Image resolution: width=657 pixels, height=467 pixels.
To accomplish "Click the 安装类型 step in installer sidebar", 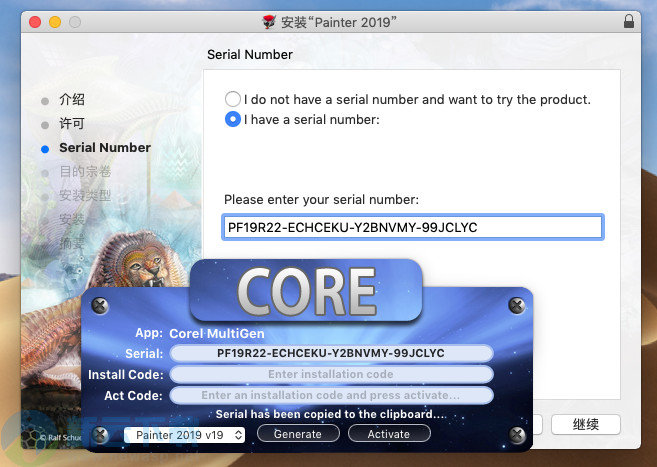I will pyautogui.click(x=85, y=195).
